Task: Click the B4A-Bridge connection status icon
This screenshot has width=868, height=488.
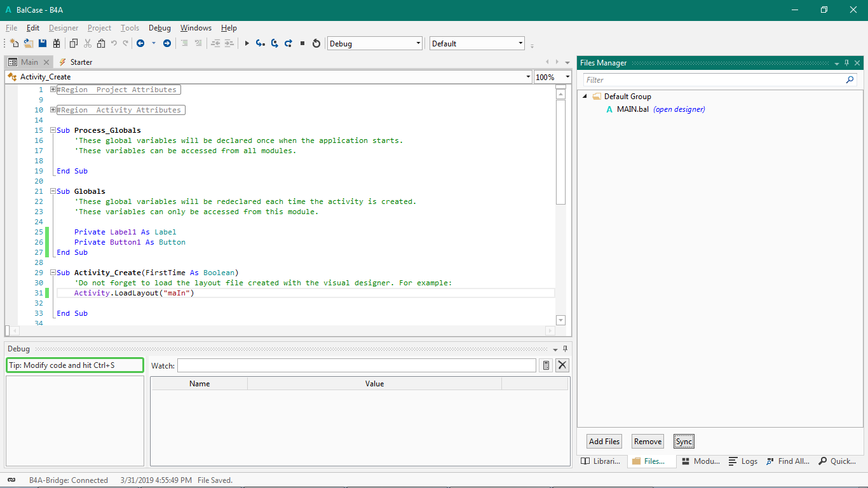Action: click(11, 480)
